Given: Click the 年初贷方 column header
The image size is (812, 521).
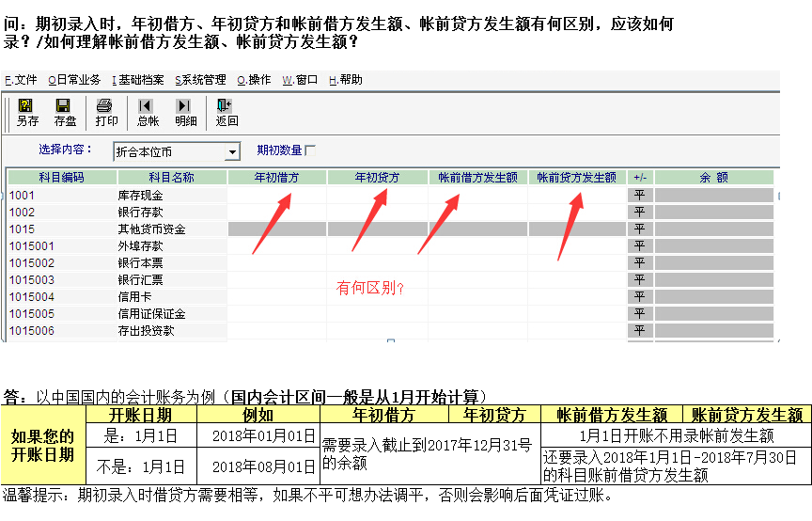Looking at the screenshot, I should click(377, 178).
